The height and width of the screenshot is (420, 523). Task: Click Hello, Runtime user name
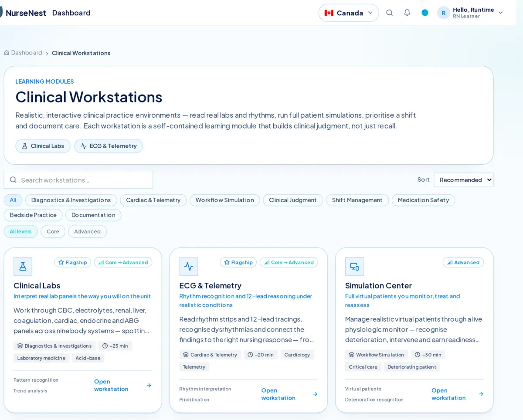(x=473, y=10)
